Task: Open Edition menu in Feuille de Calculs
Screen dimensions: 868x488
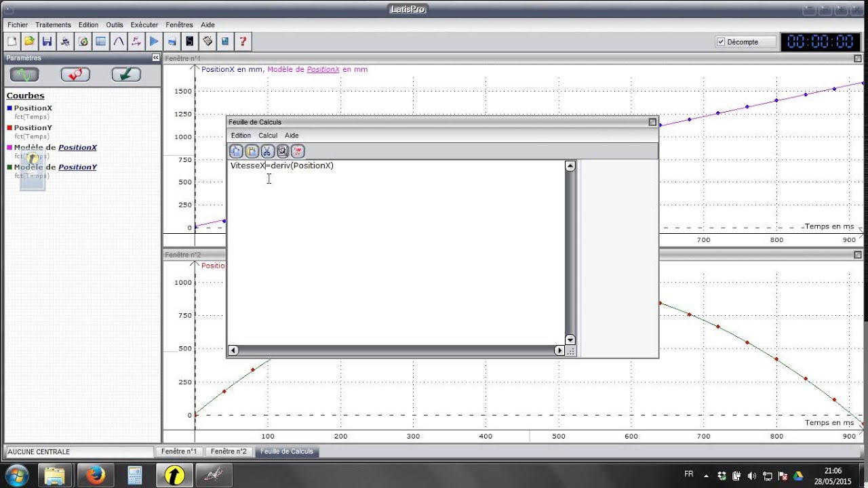Action: 241,136
